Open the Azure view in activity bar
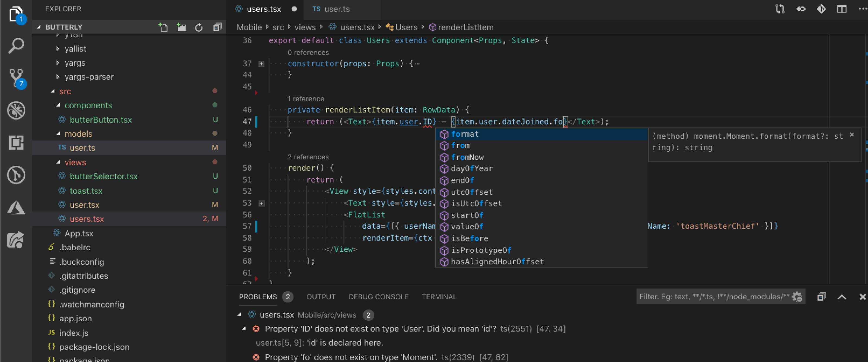The height and width of the screenshot is (362, 868). point(16,207)
